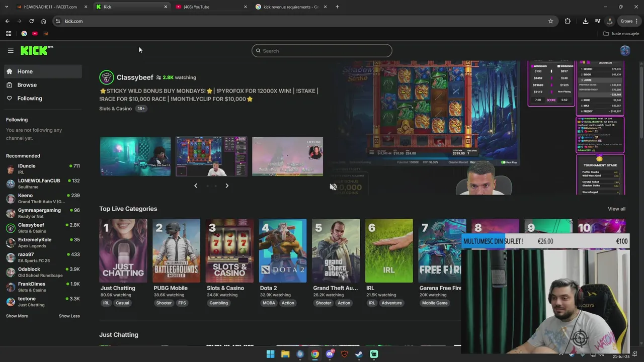Viewport: 644px width, 362px height.
Task: Open File Explorer from taskbar
Action: tap(285, 354)
